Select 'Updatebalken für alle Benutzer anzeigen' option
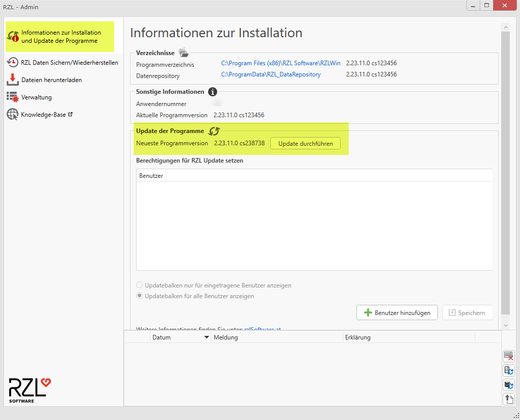 [140, 296]
